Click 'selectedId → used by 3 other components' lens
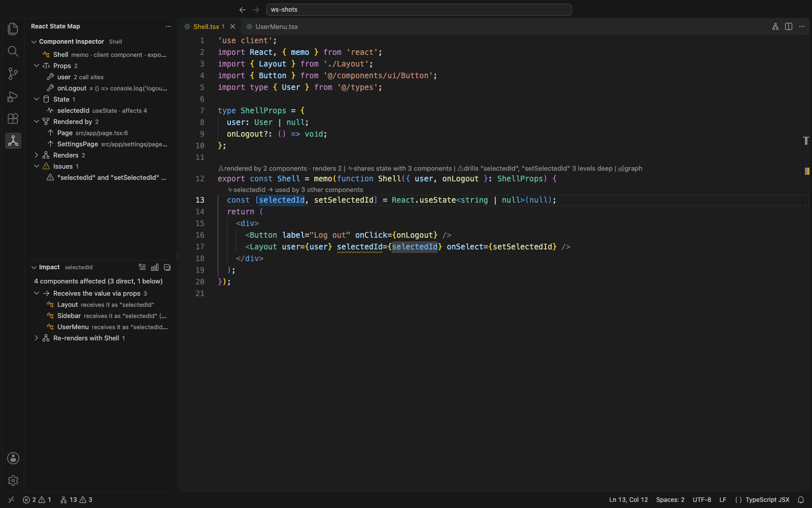 click(x=295, y=190)
